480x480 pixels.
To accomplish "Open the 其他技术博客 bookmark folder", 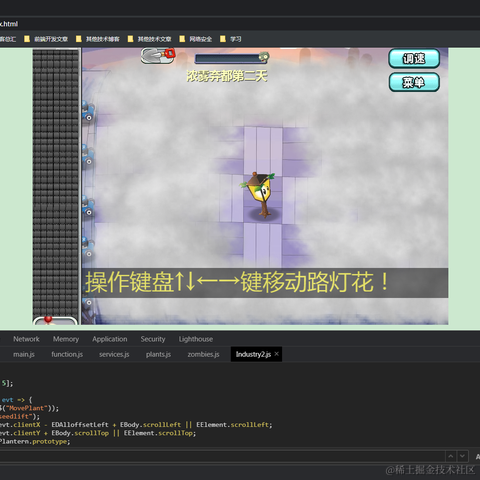I will click(98, 39).
